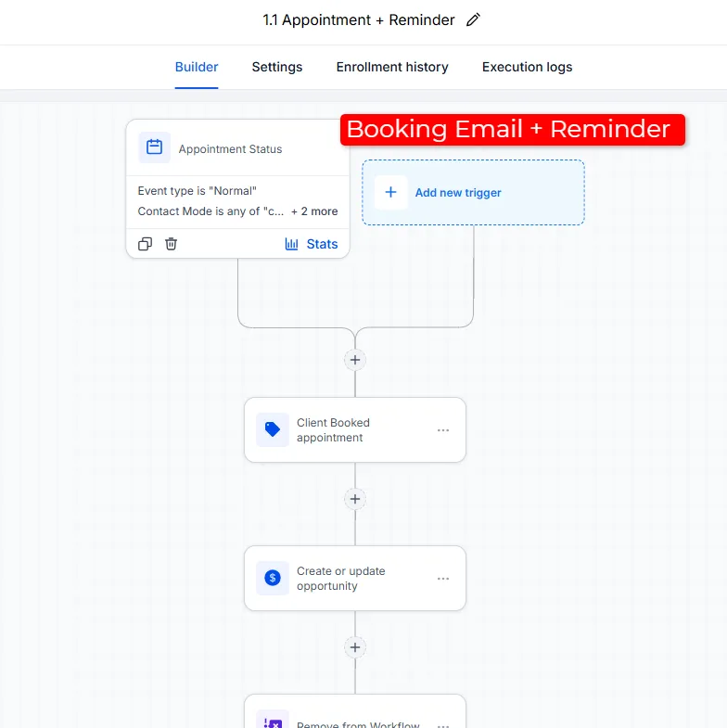
Task: Edit workflow name with pencil icon
Action: click(473, 20)
